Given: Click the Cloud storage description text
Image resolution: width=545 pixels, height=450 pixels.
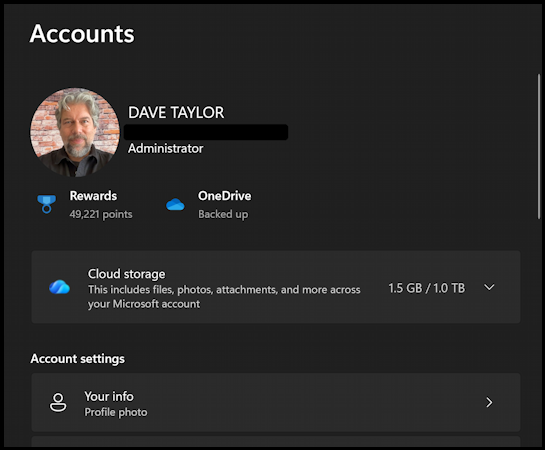Looking at the screenshot, I should click(224, 297).
